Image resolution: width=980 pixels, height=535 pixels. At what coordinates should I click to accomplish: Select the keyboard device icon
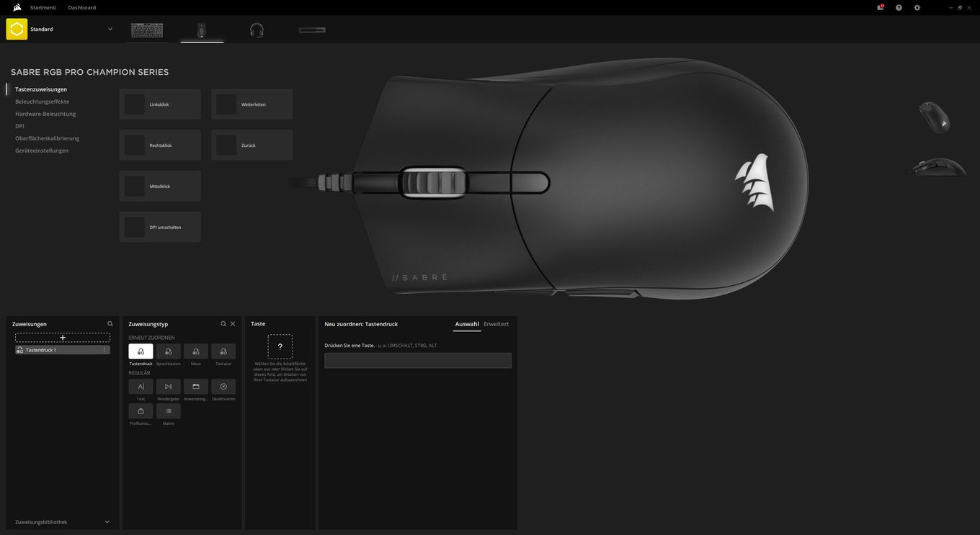click(x=147, y=30)
